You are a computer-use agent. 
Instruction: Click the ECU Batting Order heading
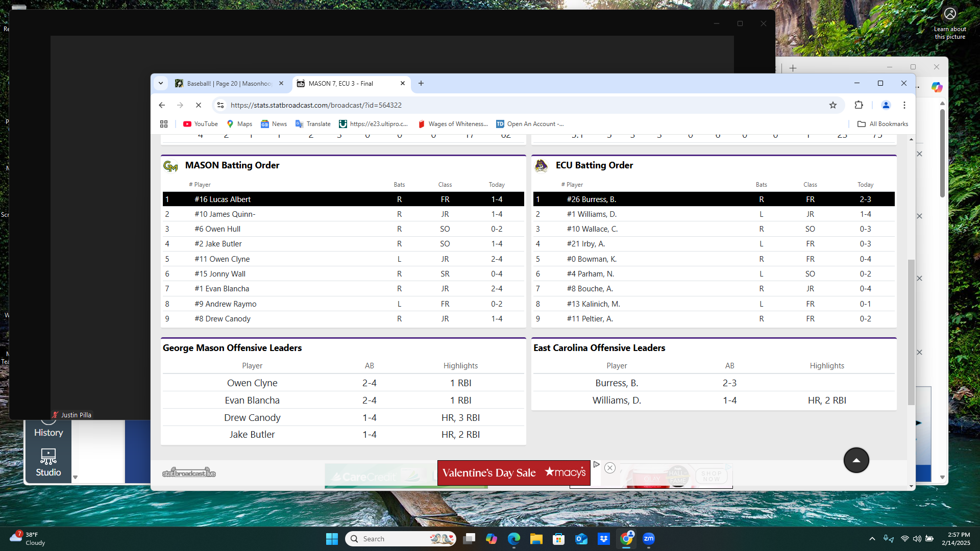[594, 165]
